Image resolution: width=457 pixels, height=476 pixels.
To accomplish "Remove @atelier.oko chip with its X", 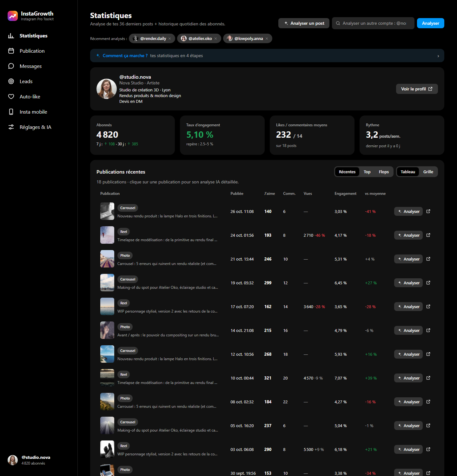I will click(x=216, y=39).
